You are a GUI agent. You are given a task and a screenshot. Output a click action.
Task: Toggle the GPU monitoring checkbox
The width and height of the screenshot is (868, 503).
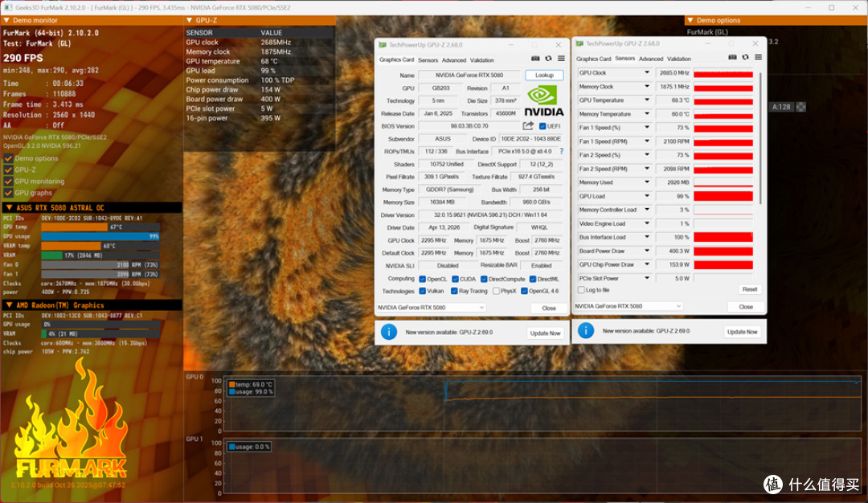click(8, 182)
